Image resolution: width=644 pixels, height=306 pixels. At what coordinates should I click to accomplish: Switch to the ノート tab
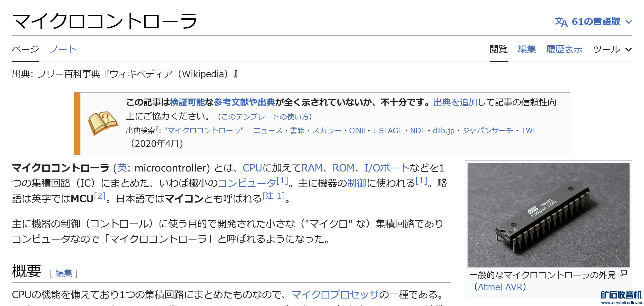tap(63, 49)
